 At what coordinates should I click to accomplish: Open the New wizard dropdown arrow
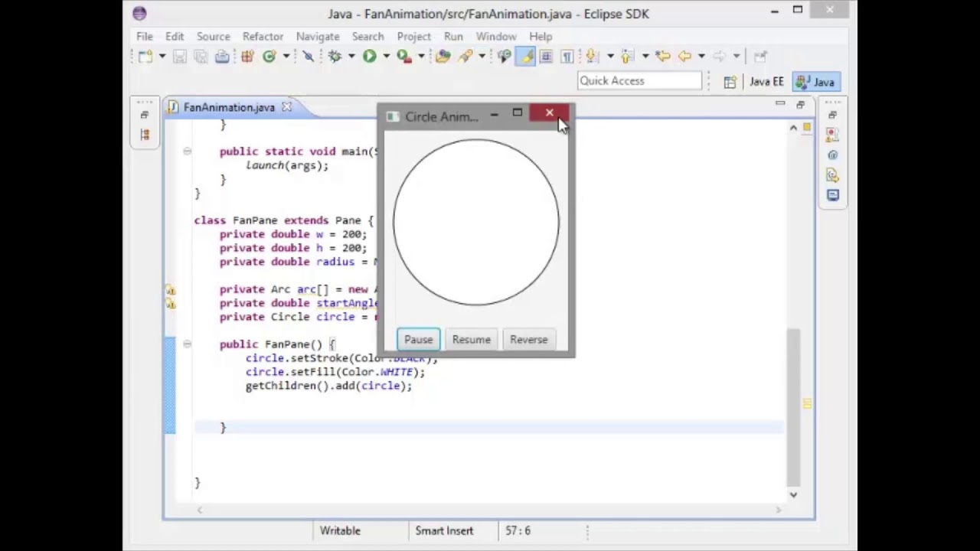(x=162, y=56)
